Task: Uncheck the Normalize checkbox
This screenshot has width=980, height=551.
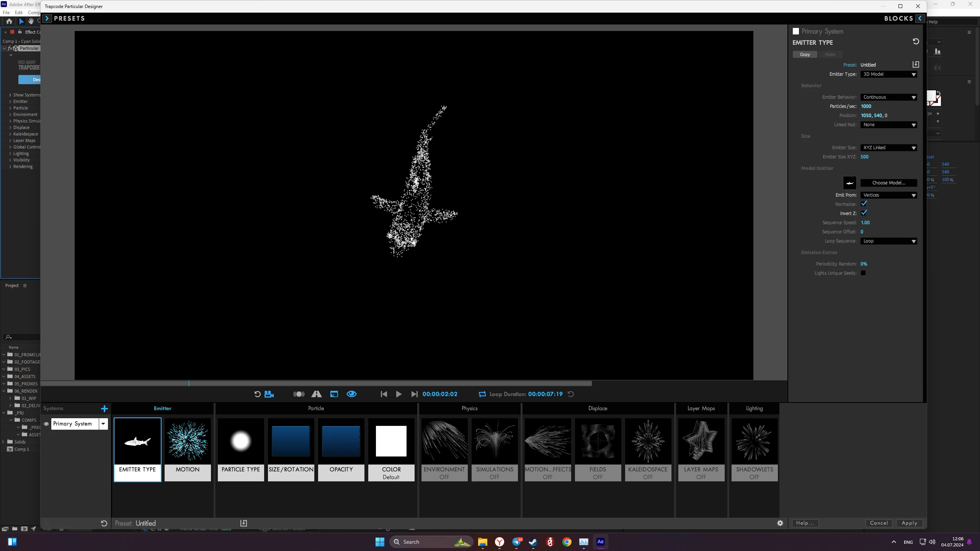Action: (864, 204)
